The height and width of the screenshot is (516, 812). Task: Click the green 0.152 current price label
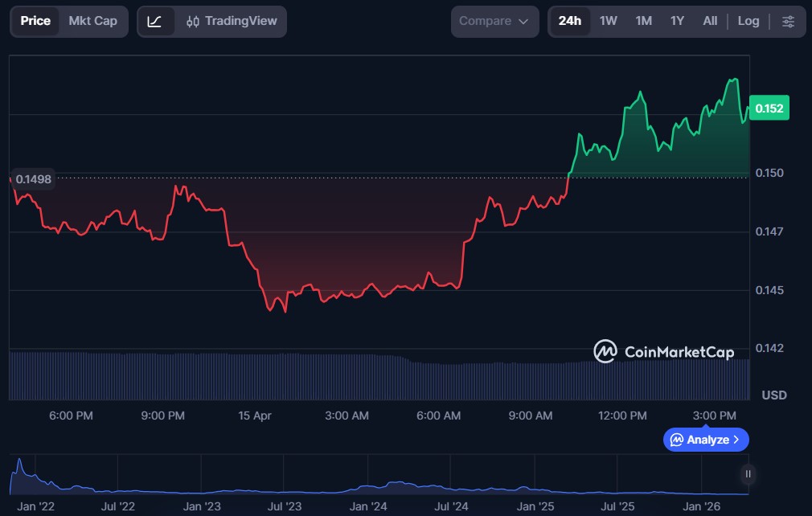[x=769, y=109]
